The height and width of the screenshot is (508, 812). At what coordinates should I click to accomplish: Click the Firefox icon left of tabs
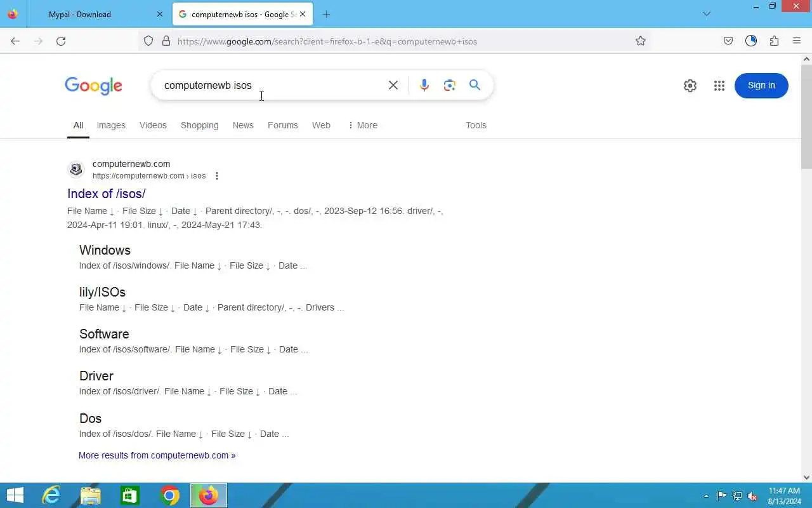(13, 14)
